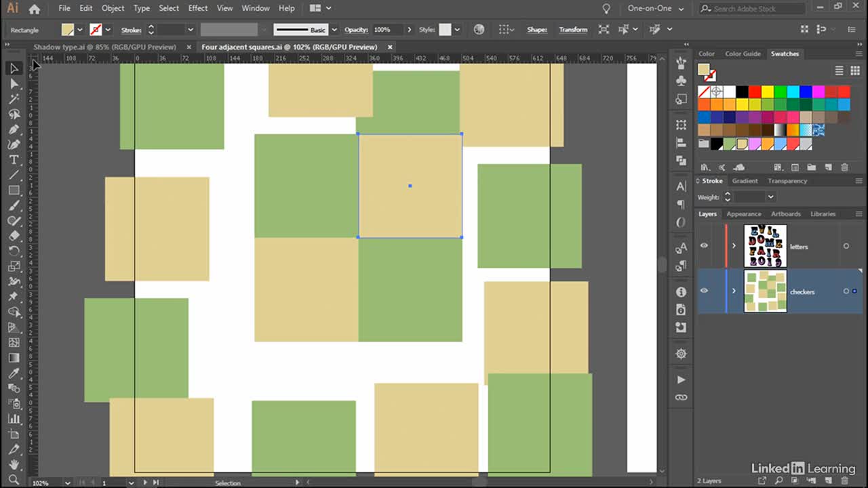Screen dimensions: 868x488
Task: Select the Zoom tool
Action: click(14, 480)
